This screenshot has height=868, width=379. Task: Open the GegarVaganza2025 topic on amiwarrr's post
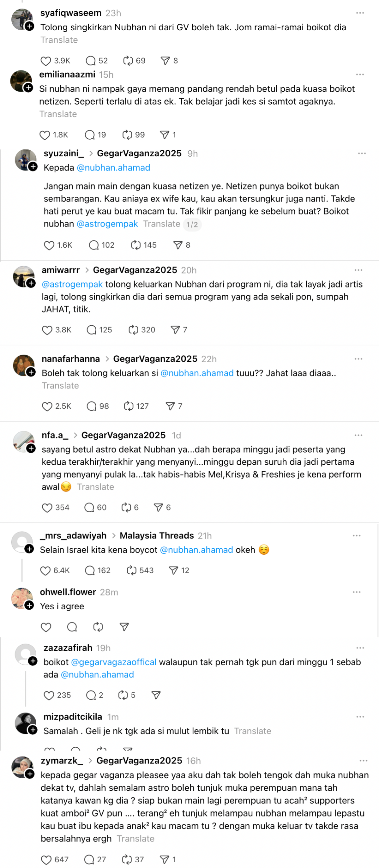point(135,270)
